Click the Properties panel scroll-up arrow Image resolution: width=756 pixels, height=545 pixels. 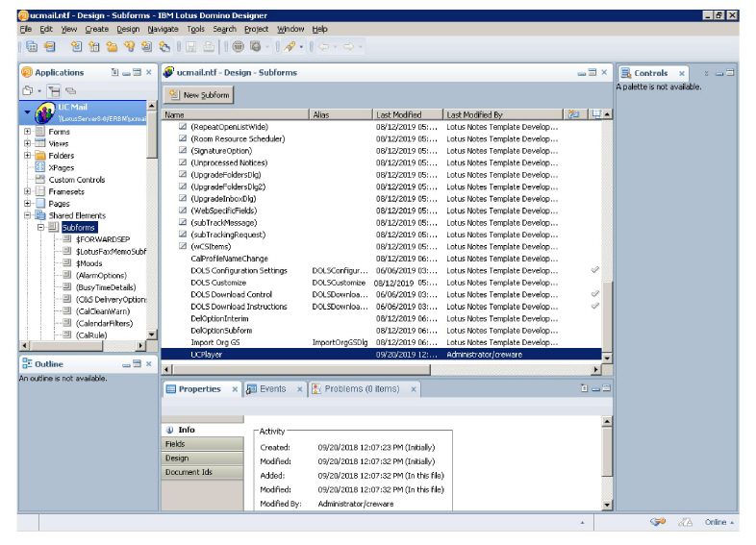pyautogui.click(x=607, y=422)
